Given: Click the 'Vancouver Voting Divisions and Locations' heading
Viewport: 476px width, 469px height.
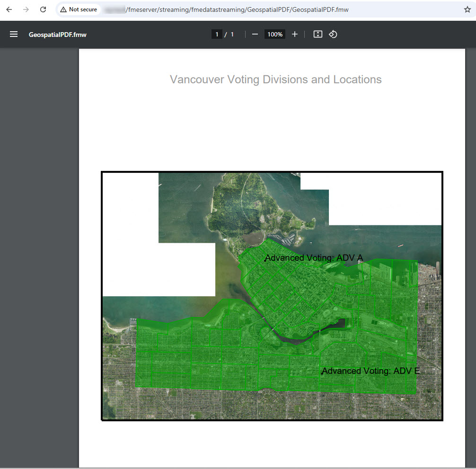Looking at the screenshot, I should (276, 80).
